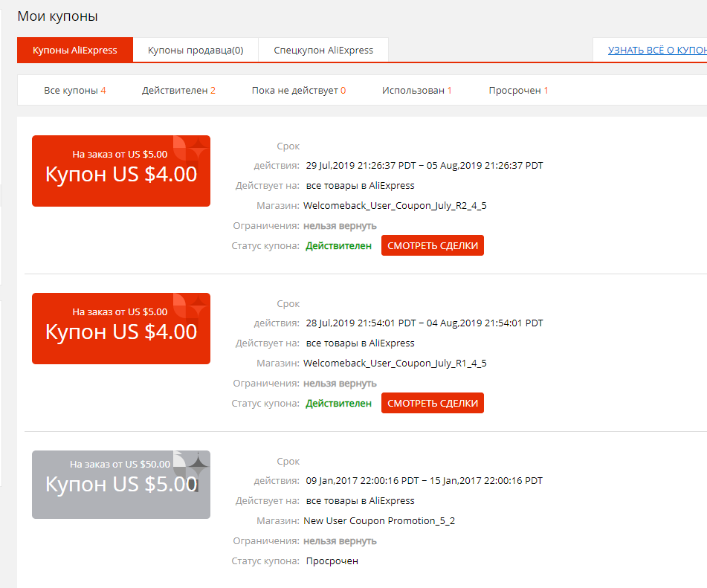This screenshot has width=707, height=588.
Task: Show Просрочен 1 coupons
Action: (x=518, y=90)
